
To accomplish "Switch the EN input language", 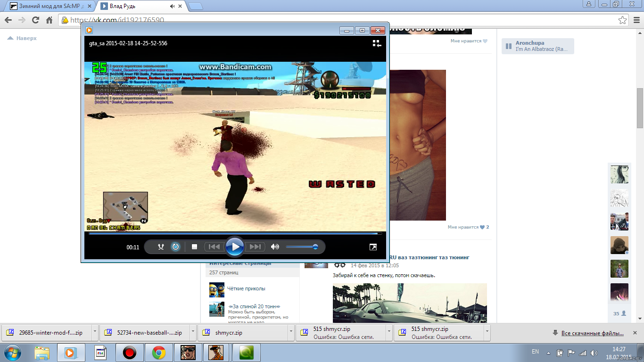I will point(535,352).
